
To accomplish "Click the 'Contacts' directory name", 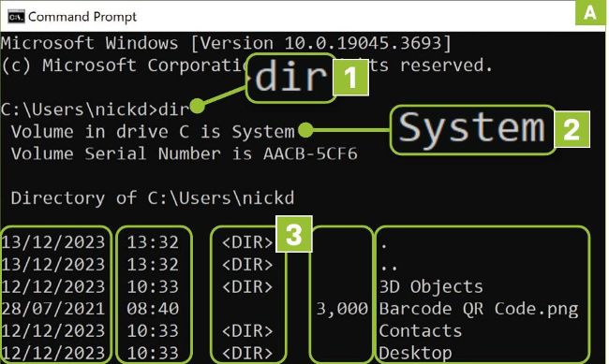I will click(421, 331).
